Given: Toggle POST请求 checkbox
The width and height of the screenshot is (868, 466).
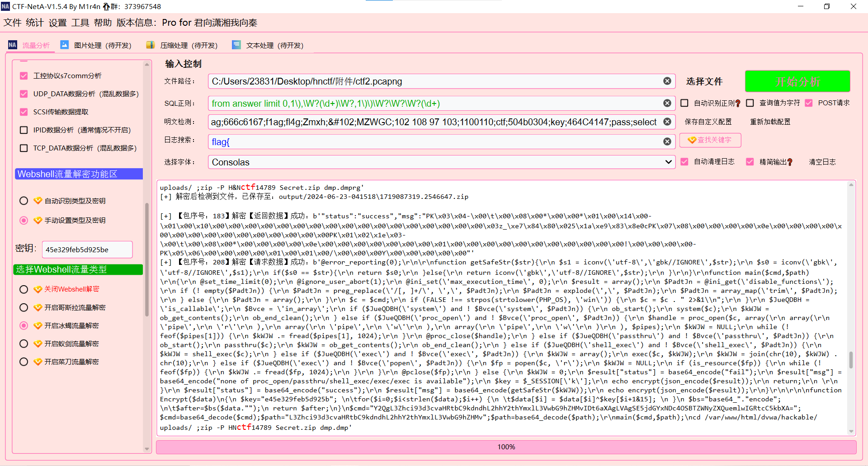Looking at the screenshot, I should coord(809,103).
